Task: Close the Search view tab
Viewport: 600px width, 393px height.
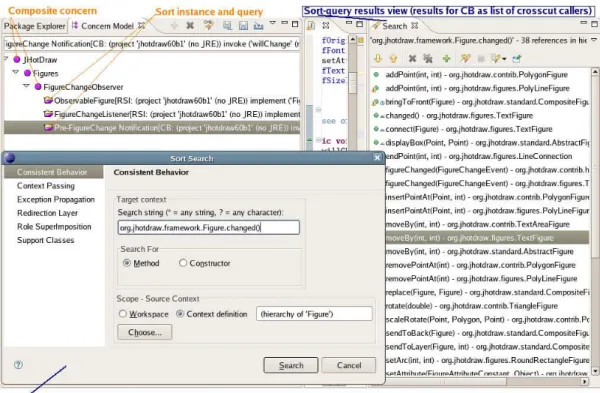Action: pos(414,26)
